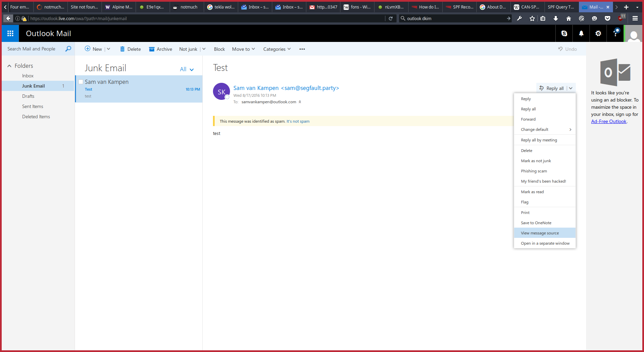This screenshot has height=352, width=644.
Task: Click the search magnifier icon
Action: click(x=68, y=49)
